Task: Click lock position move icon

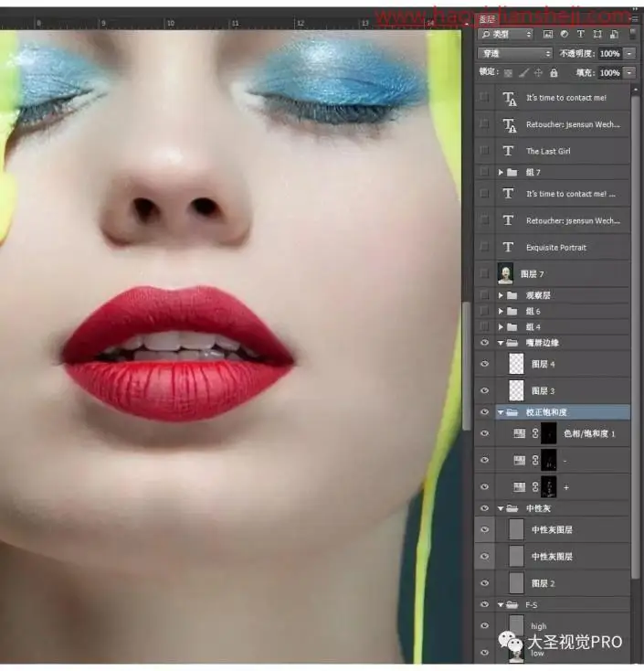Action: tap(538, 73)
